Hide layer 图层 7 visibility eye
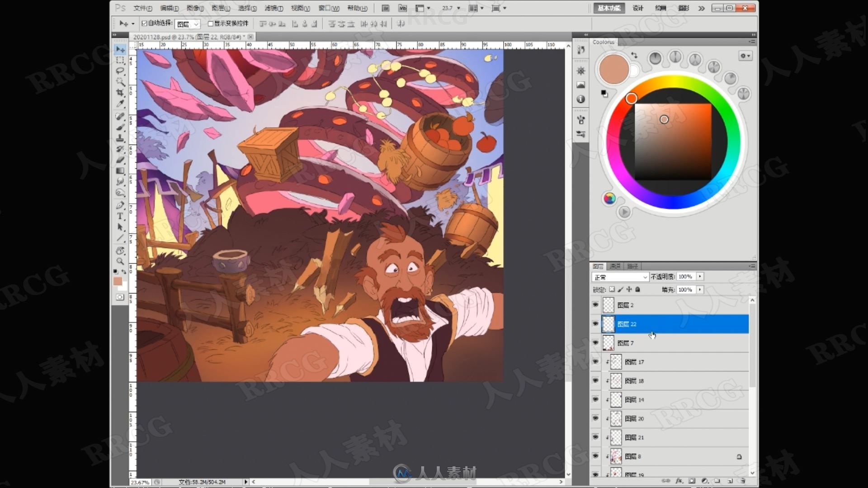Image resolution: width=868 pixels, height=488 pixels. pos(595,343)
